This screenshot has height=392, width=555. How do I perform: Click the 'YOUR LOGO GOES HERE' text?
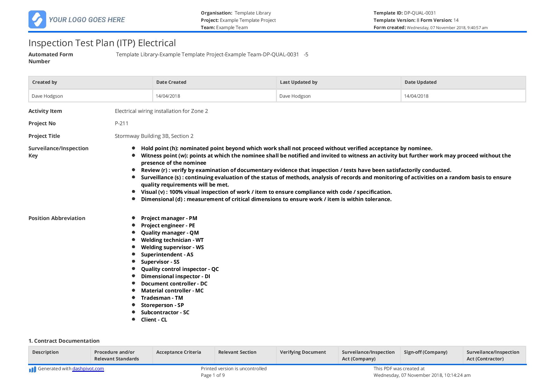click(x=87, y=20)
